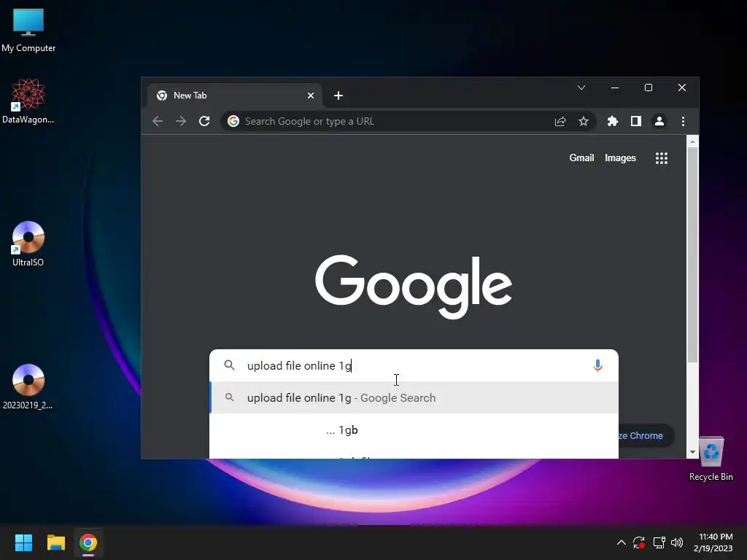
Task: Switch to the New Tab tab
Action: 236,96
